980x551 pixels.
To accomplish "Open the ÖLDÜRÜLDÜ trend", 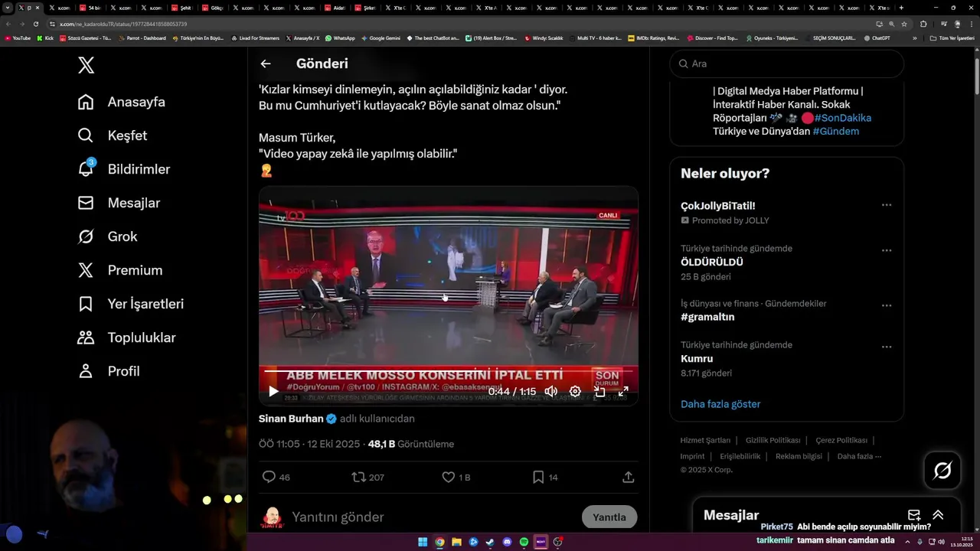I will coord(712,262).
